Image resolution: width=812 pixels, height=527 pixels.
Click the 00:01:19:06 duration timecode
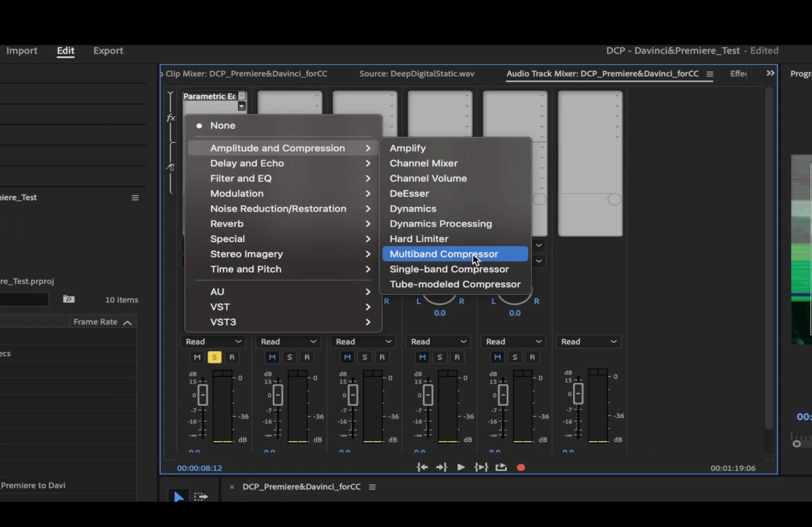tap(733, 468)
